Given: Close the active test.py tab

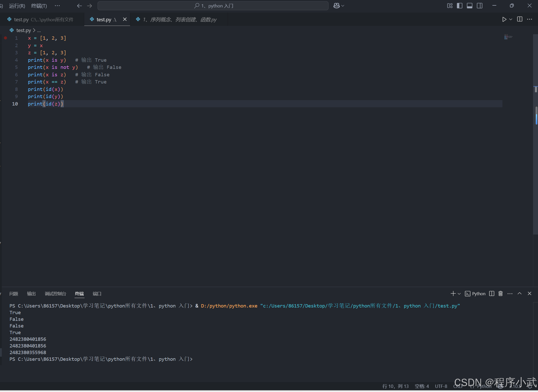Looking at the screenshot, I should tap(125, 19).
